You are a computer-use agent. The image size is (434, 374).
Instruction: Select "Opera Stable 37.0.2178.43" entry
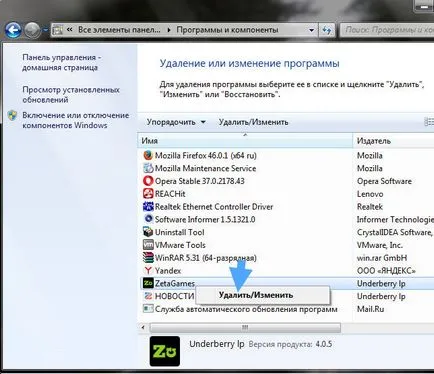tap(199, 181)
